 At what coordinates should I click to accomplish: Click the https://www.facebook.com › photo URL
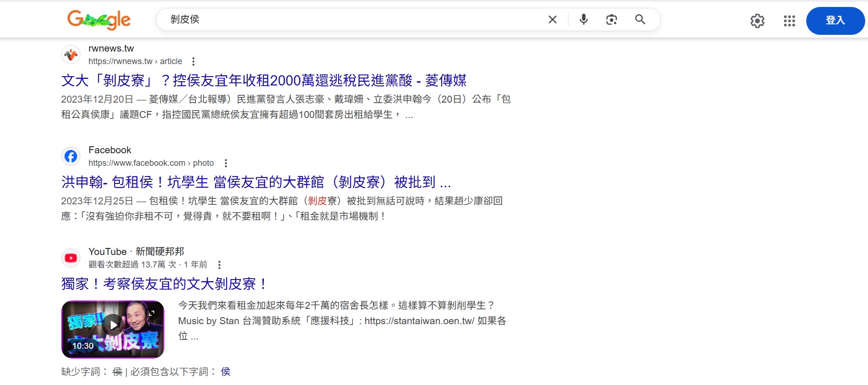[151, 163]
